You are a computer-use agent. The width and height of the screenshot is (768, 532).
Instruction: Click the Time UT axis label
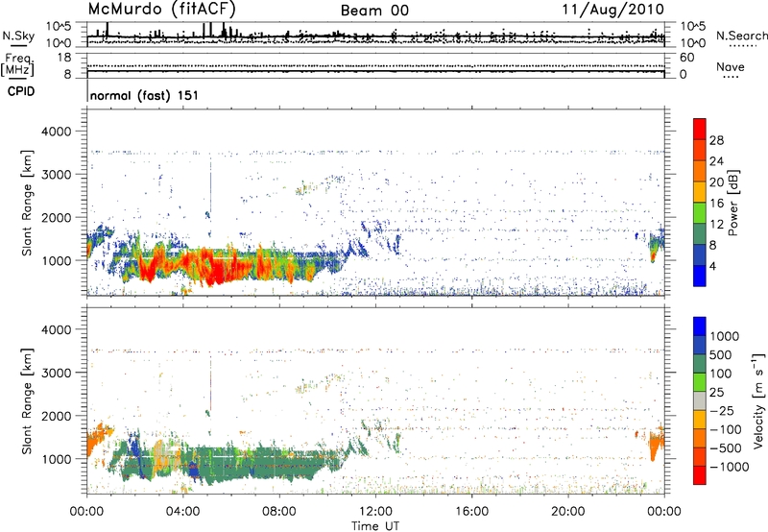pyautogui.click(x=375, y=525)
